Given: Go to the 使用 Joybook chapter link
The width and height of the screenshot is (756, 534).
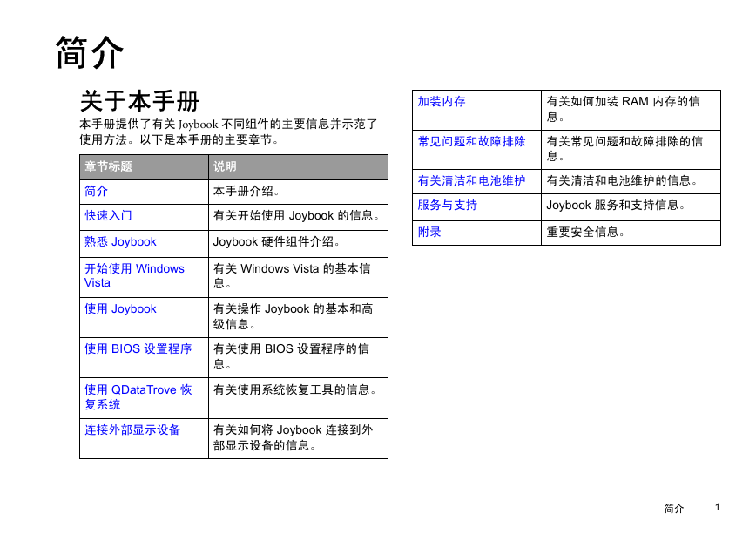Looking at the screenshot, I should point(120,308).
